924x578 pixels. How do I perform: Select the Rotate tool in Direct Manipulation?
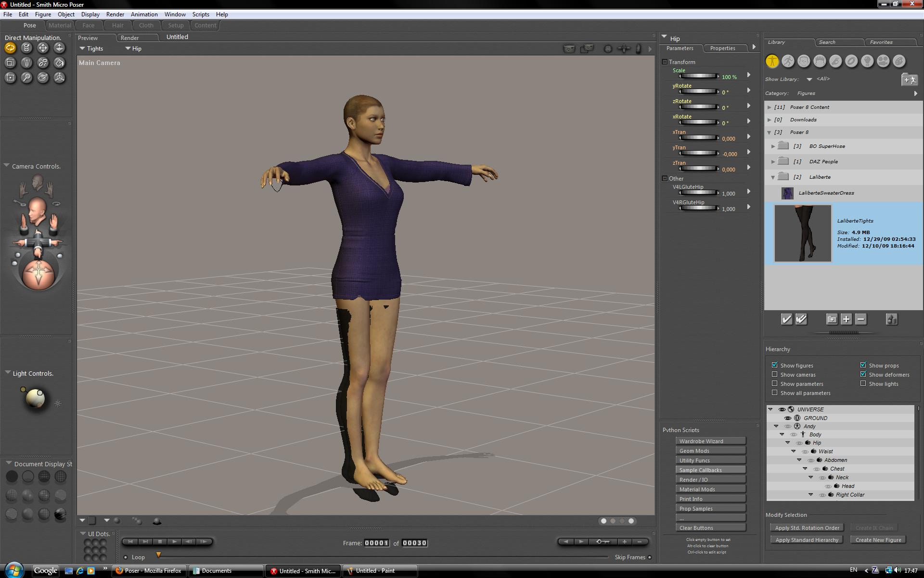(10, 48)
